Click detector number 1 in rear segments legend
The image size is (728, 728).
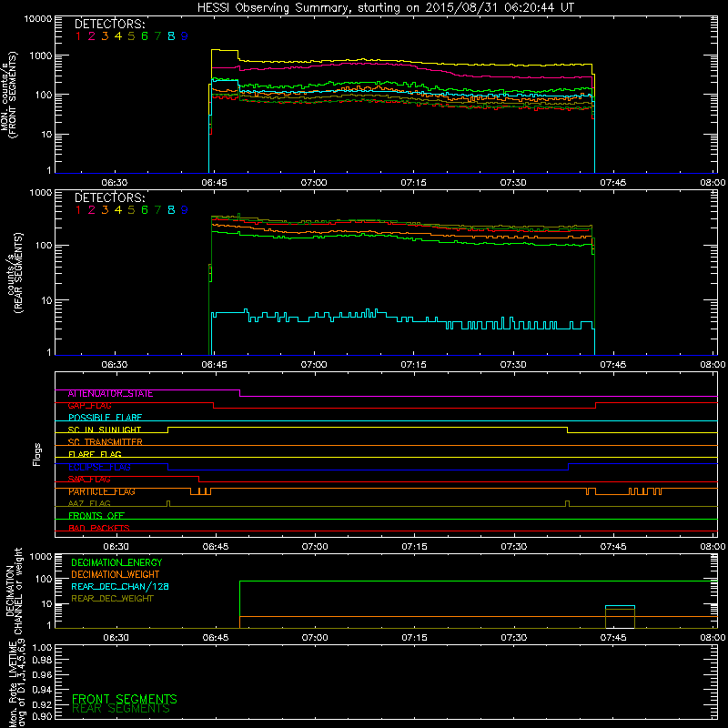point(78,210)
